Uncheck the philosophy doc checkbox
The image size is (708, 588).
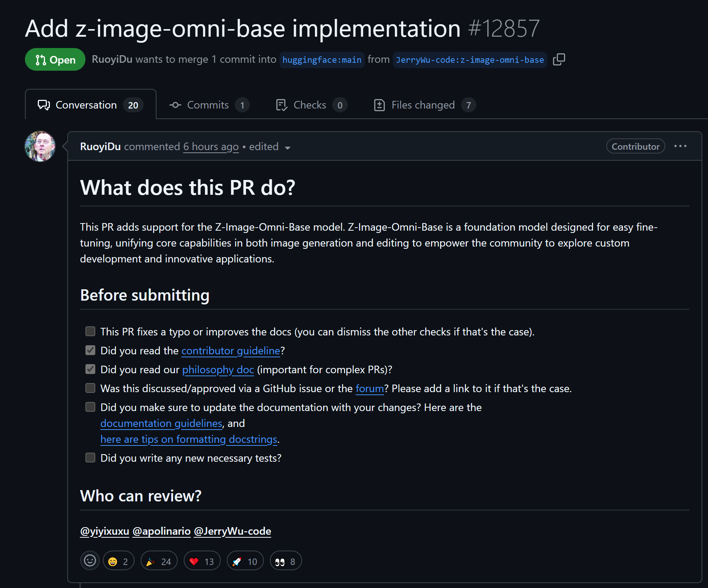90,369
